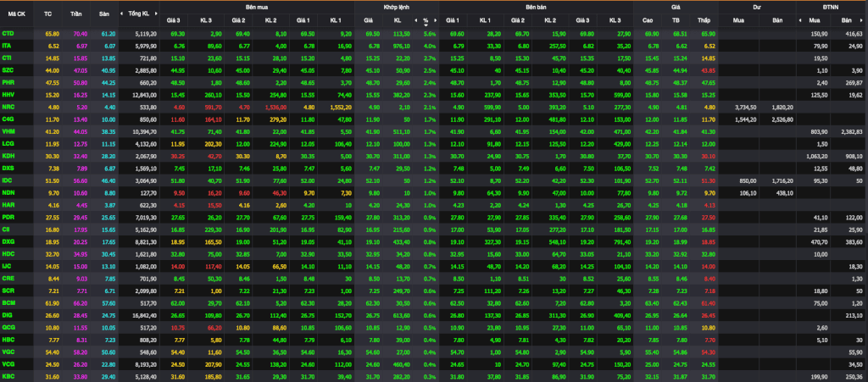Viewport: 868px width, 382px height.
Task: Open the HHV stock symbol
Action: pos(8,95)
